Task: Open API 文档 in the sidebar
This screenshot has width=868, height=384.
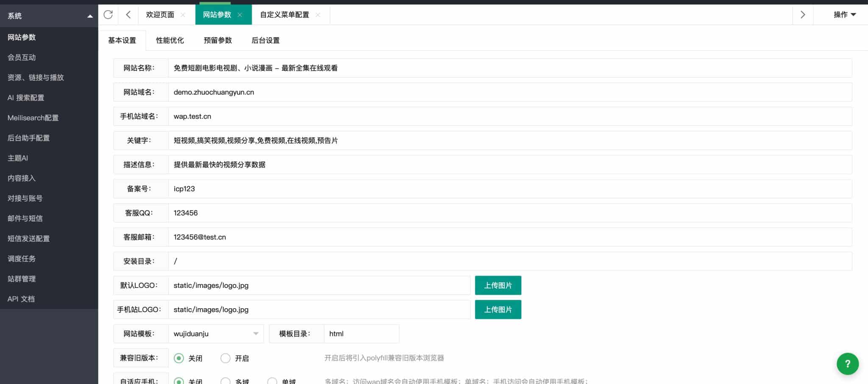Action: pos(49,299)
